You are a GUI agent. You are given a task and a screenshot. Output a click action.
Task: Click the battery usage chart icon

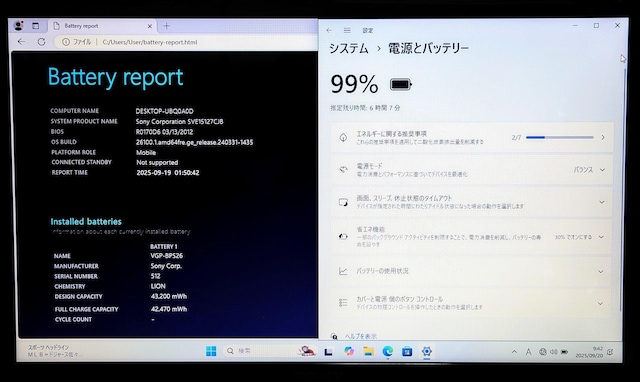click(x=343, y=271)
